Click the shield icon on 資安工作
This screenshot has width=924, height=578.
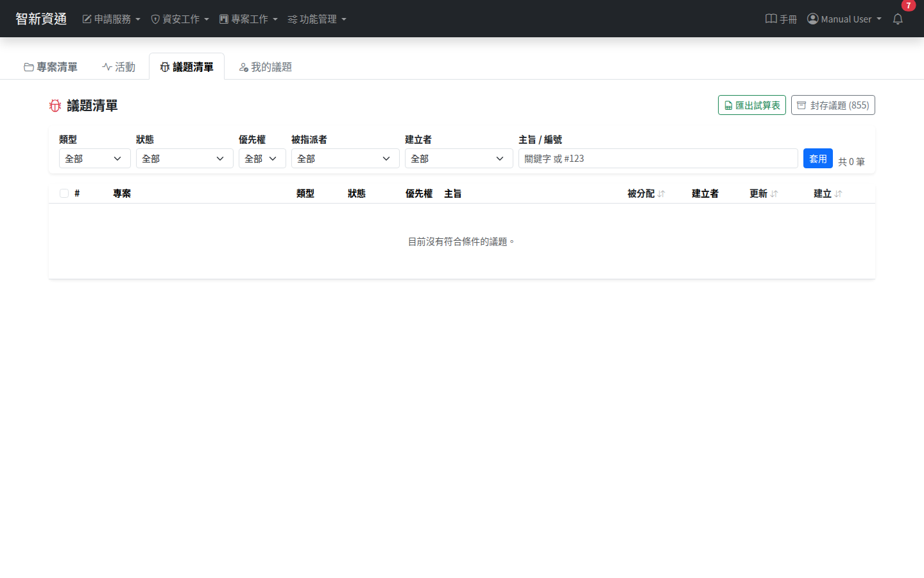click(x=155, y=19)
